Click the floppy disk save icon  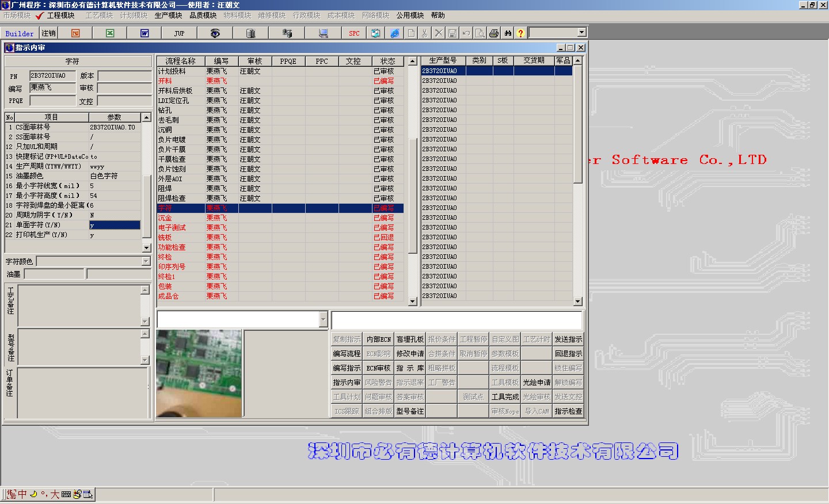coord(452,33)
